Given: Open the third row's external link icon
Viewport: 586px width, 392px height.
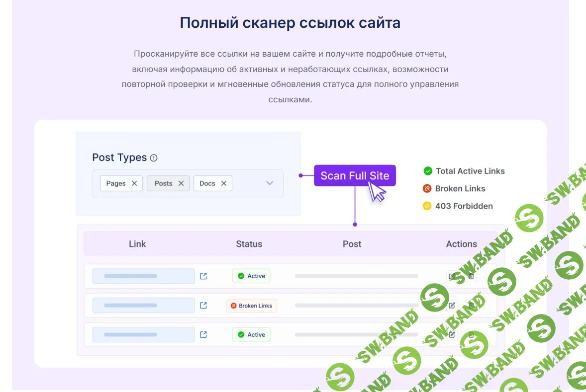Looking at the screenshot, I should [203, 335].
